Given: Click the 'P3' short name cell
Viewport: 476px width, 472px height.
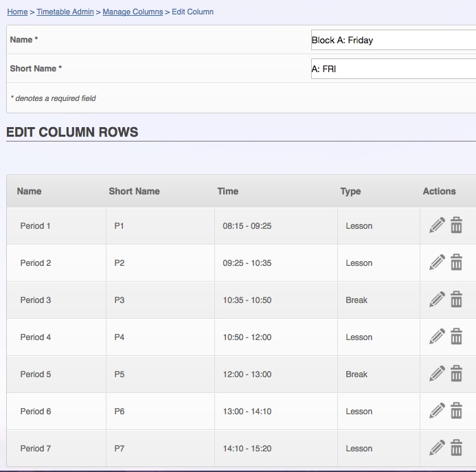Looking at the screenshot, I should (x=160, y=300).
